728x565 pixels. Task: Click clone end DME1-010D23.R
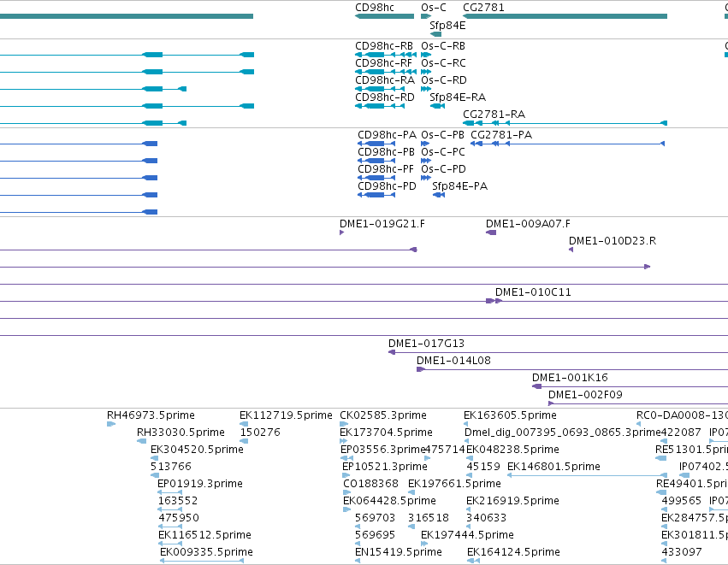571,250
